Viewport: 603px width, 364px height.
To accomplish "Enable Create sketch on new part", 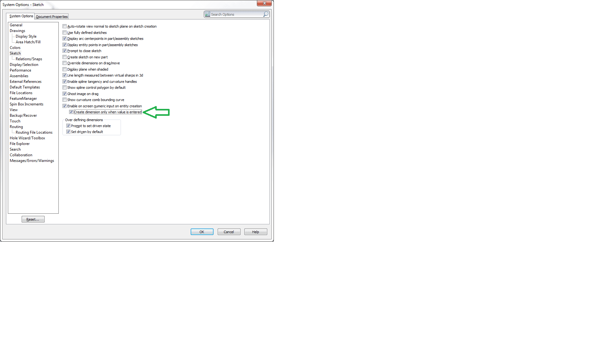I will 64,57.
